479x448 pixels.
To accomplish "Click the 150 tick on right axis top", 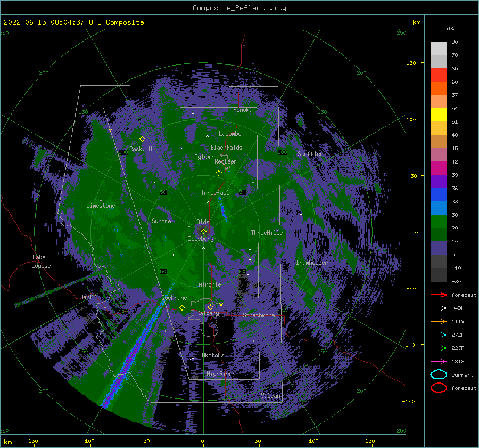I will 411,63.
